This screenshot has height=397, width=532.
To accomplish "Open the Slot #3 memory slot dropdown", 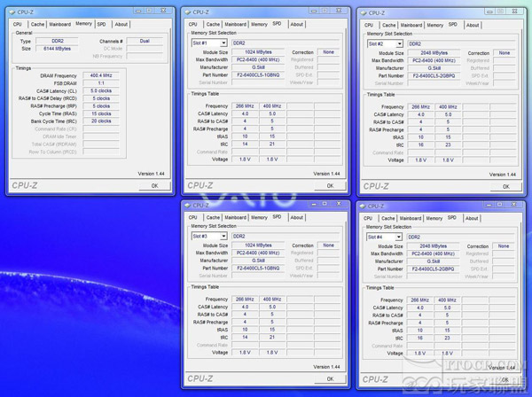I will pyautogui.click(x=223, y=237).
